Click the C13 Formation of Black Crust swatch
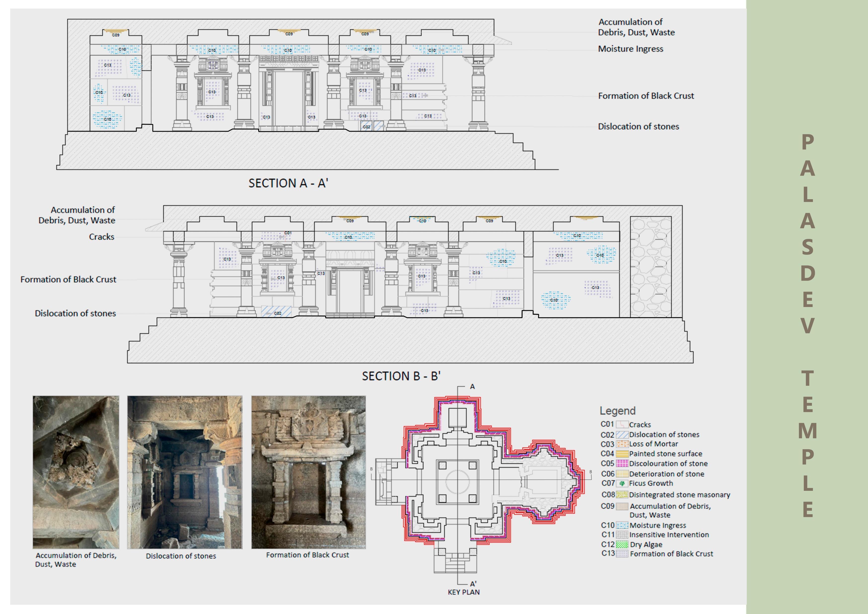This screenshot has width=868, height=614. (x=622, y=554)
